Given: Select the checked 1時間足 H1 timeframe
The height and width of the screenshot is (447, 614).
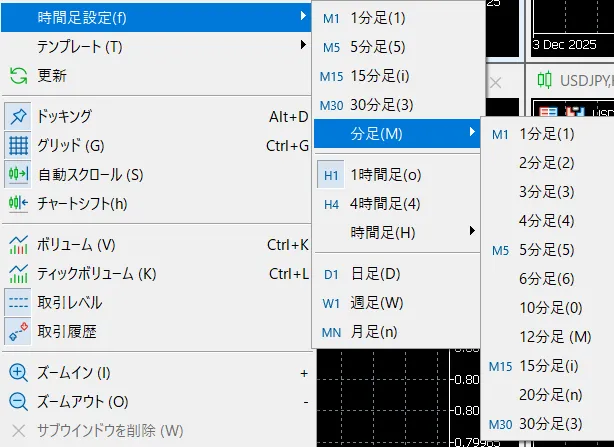Looking at the screenshot, I should point(385,175).
